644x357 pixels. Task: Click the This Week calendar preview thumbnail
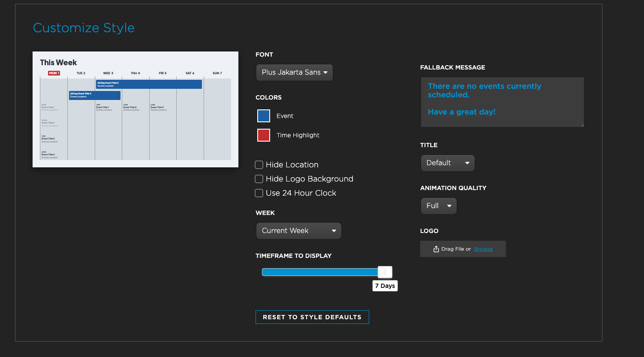coord(135,109)
